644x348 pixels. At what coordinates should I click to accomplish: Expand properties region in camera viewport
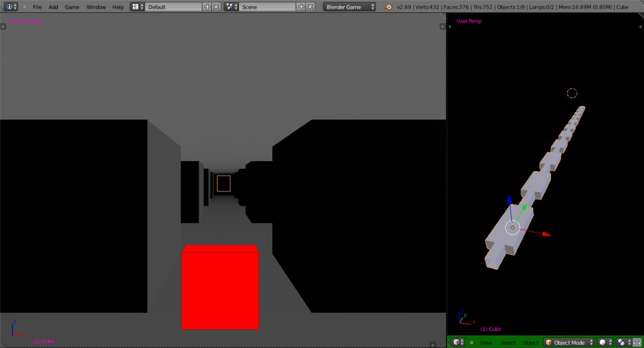point(442,26)
